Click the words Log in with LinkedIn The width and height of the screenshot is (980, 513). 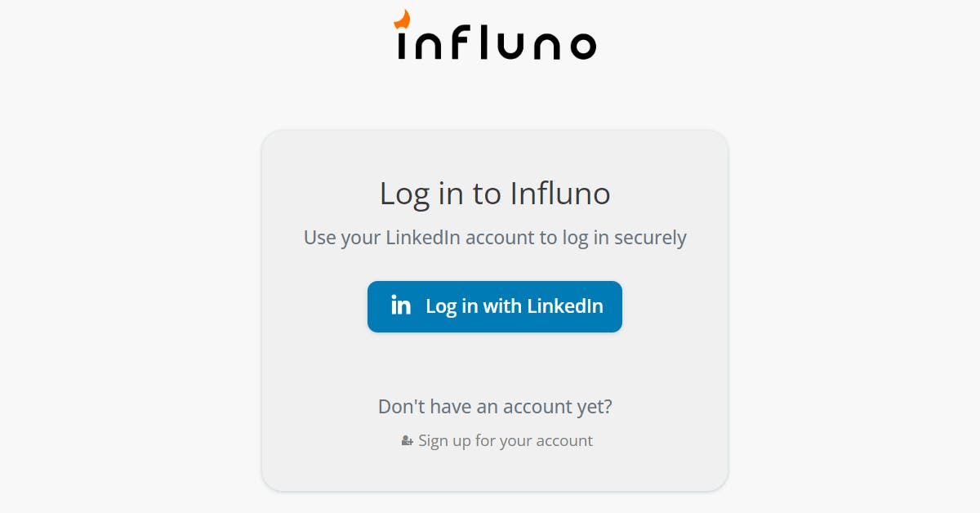click(514, 306)
